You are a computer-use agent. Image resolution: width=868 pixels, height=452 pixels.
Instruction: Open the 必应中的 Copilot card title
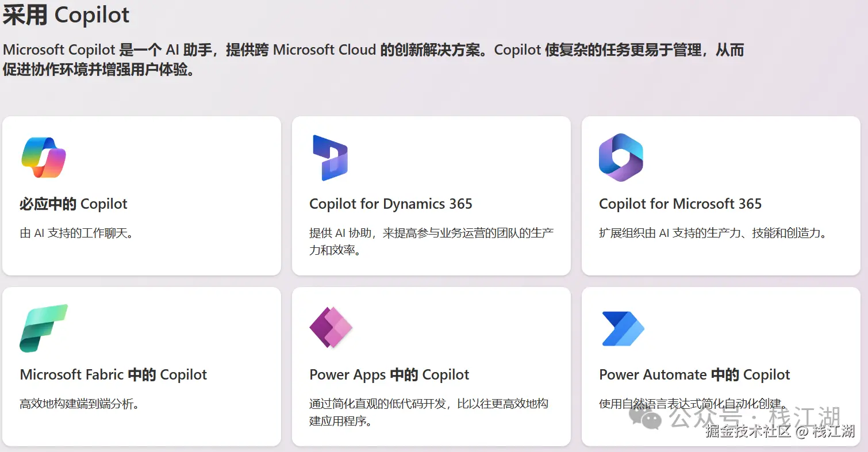(x=74, y=204)
